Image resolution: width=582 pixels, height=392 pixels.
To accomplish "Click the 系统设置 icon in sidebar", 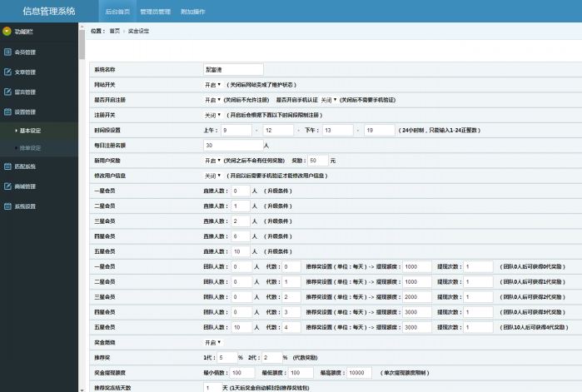I will pos(7,206).
